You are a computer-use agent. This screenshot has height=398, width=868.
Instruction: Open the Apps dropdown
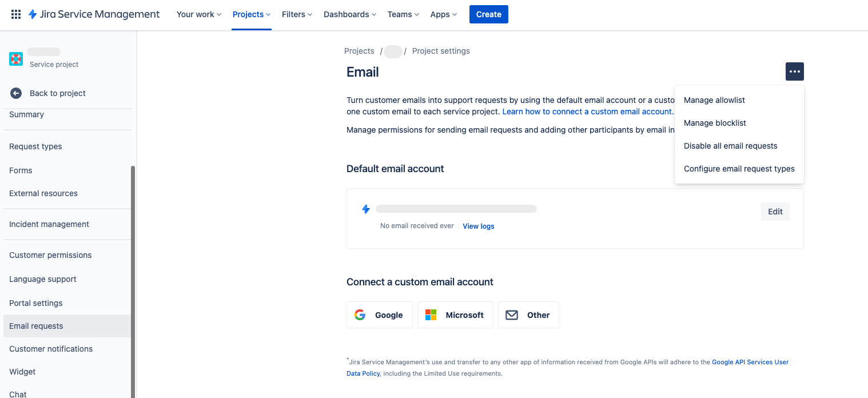(444, 14)
